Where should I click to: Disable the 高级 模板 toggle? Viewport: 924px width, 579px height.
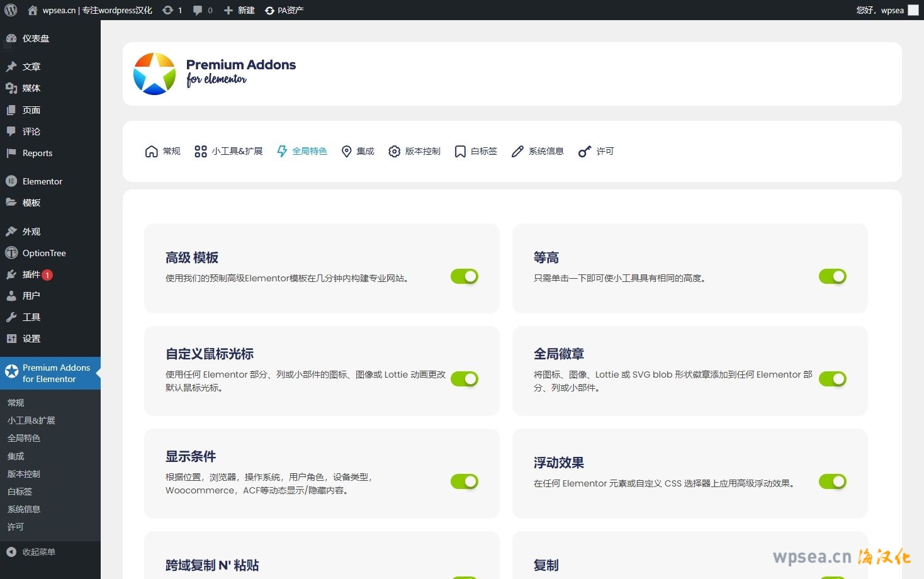pyautogui.click(x=465, y=276)
